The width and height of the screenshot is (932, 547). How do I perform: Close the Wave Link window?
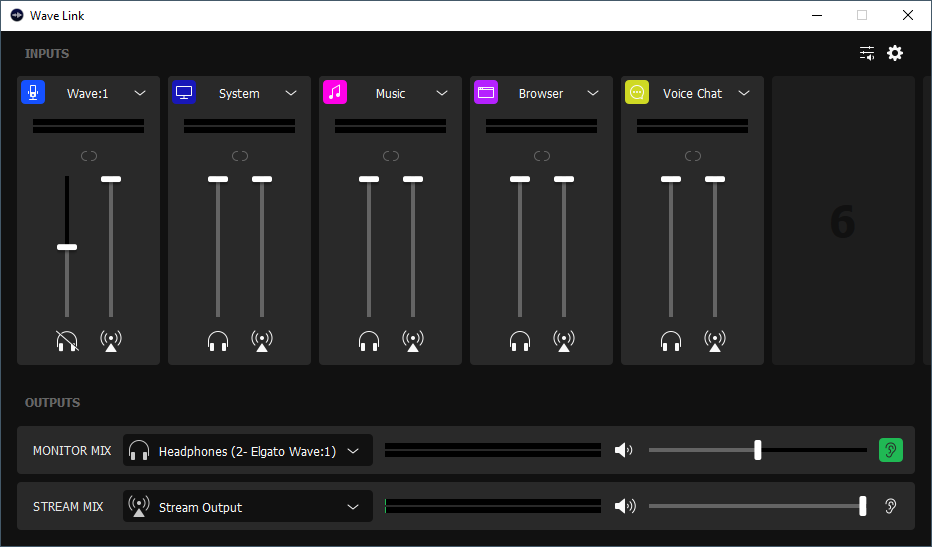908,15
